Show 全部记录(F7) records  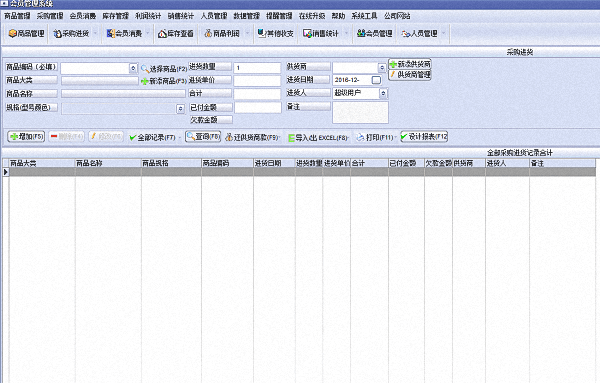coord(152,137)
